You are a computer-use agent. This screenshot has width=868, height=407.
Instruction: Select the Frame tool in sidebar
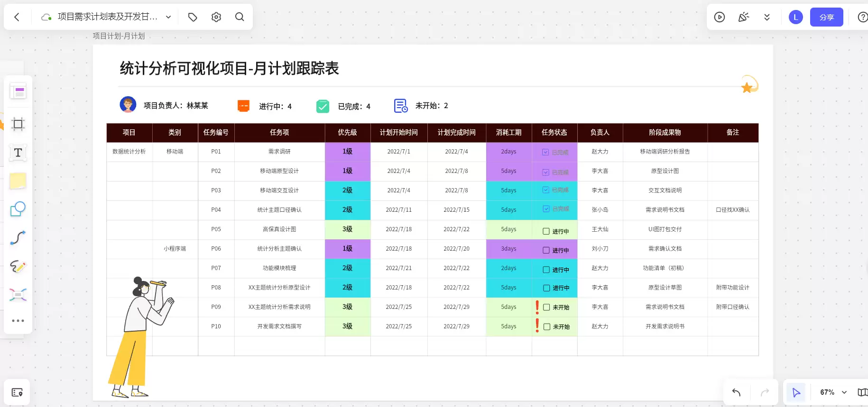[x=18, y=125]
